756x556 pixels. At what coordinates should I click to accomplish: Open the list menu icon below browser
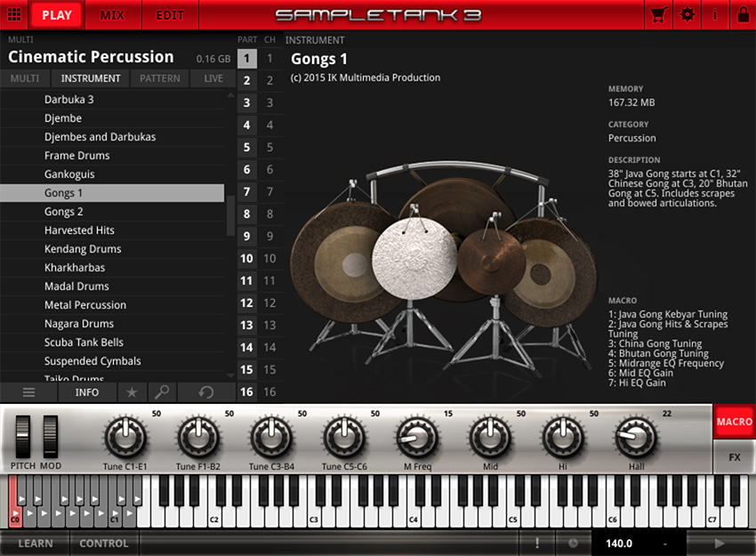[29, 392]
